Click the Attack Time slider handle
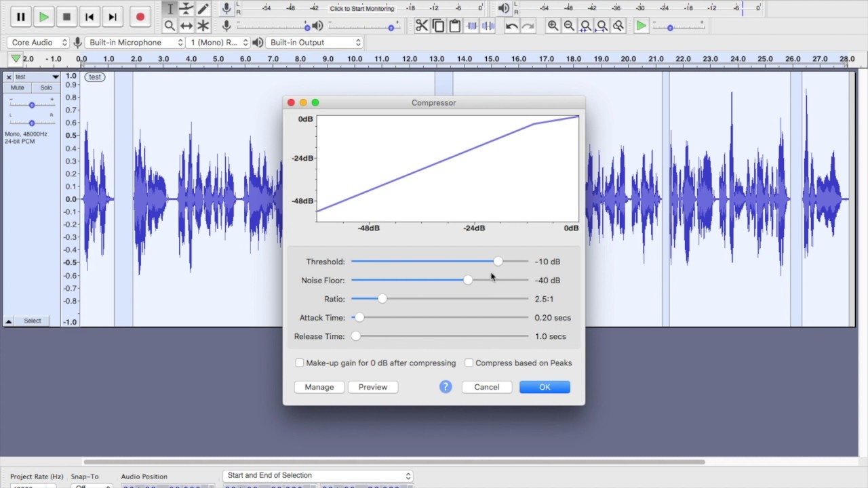The width and height of the screenshot is (868, 488). (x=359, y=317)
